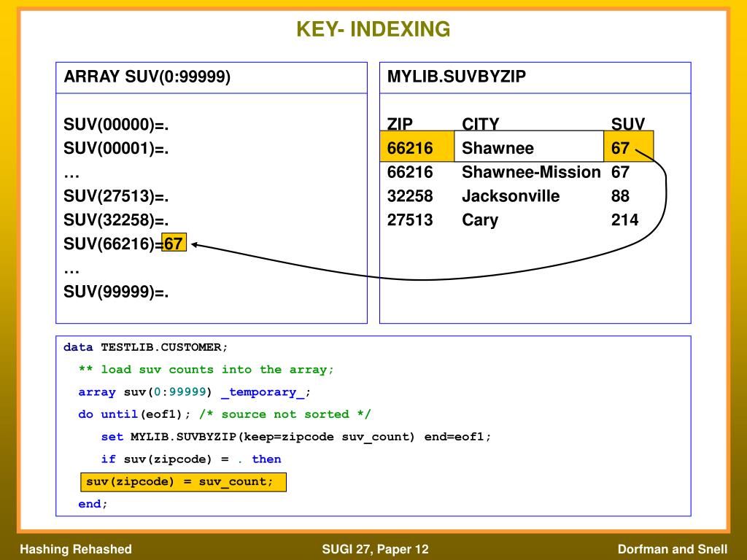The height and width of the screenshot is (560, 747).
Task: Click ZIP 27513 cell
Action: coord(410,219)
